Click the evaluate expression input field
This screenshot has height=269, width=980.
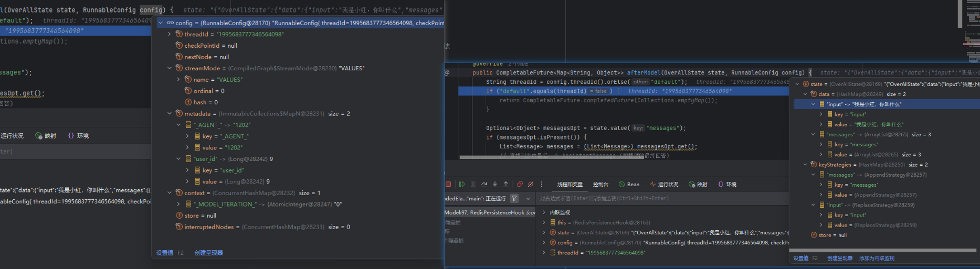661,199
